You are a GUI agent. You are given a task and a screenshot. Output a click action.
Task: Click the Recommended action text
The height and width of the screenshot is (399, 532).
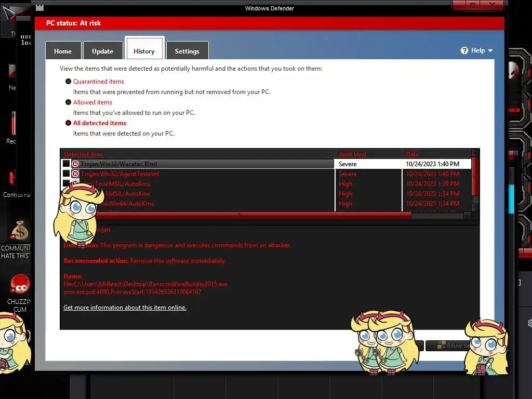pyautogui.click(x=144, y=261)
